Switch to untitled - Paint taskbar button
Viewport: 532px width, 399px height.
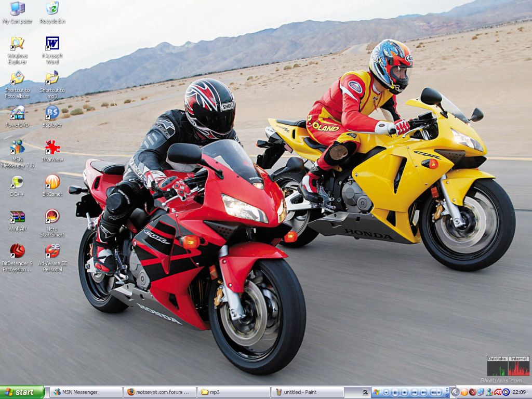308,392
